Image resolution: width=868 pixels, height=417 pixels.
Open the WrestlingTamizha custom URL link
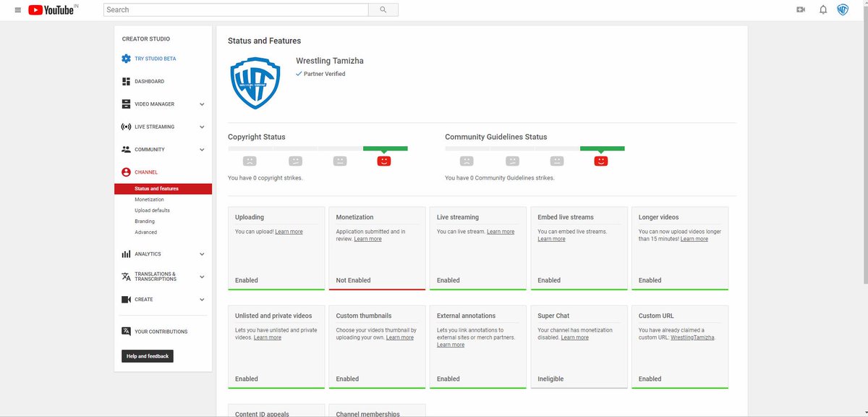692,337
